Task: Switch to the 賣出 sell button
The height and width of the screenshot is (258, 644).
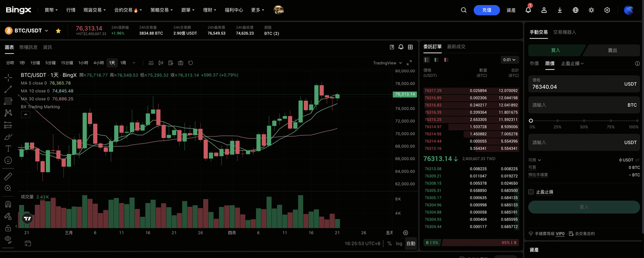Action: coord(612,50)
